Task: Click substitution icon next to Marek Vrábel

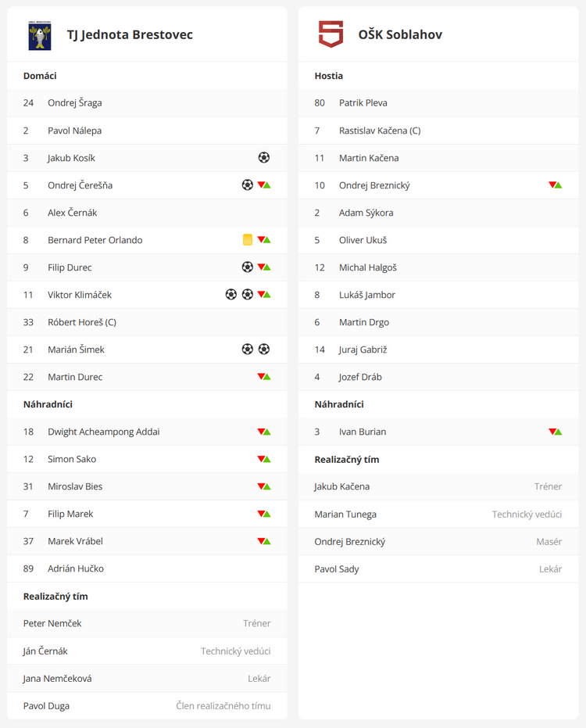Action: (264, 541)
